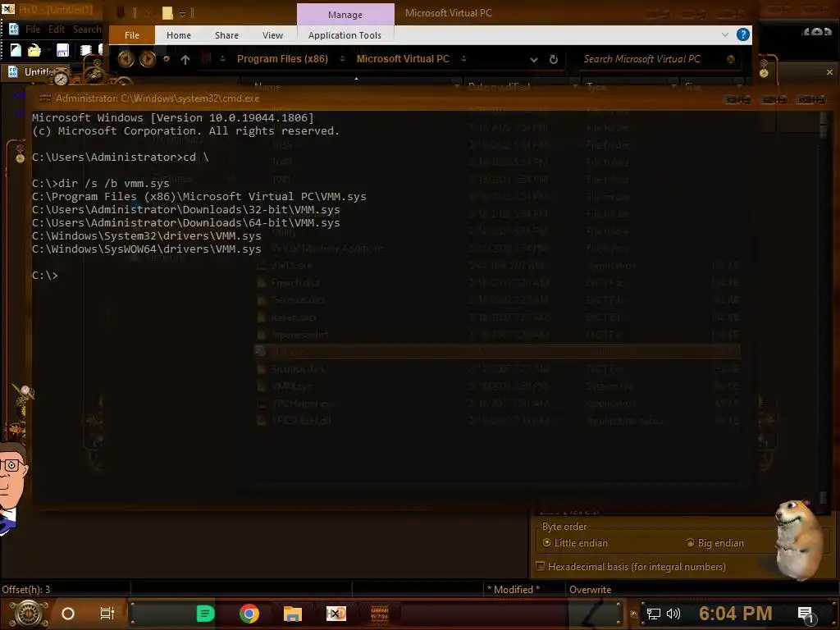Switch to Explorer's Share ribbon tab

(x=226, y=35)
